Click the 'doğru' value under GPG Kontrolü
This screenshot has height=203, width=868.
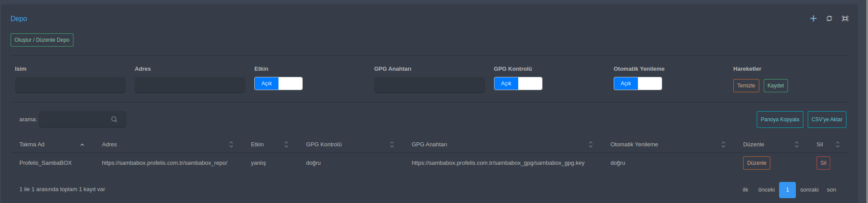tap(313, 163)
